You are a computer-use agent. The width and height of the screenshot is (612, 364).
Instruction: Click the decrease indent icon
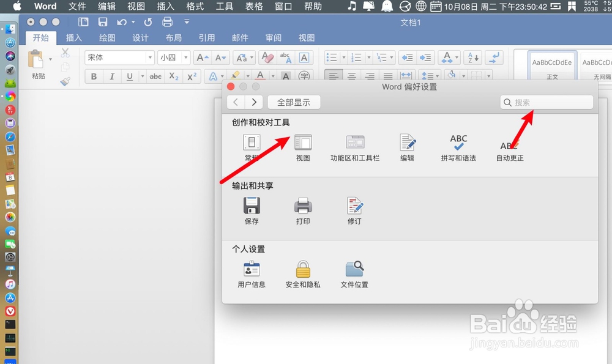point(407,58)
